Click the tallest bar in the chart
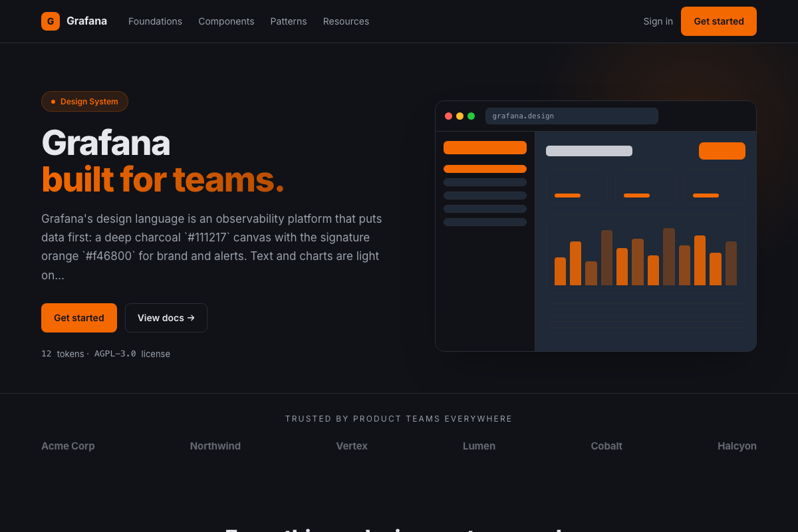Viewport: 798px width, 532px height. [669, 257]
